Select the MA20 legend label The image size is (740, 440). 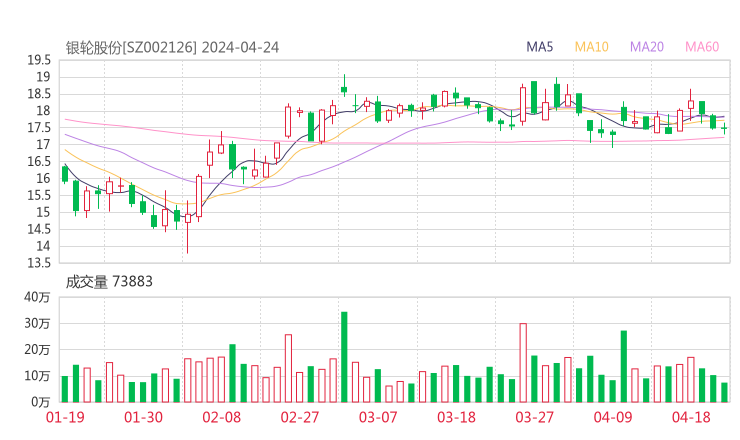click(x=647, y=47)
